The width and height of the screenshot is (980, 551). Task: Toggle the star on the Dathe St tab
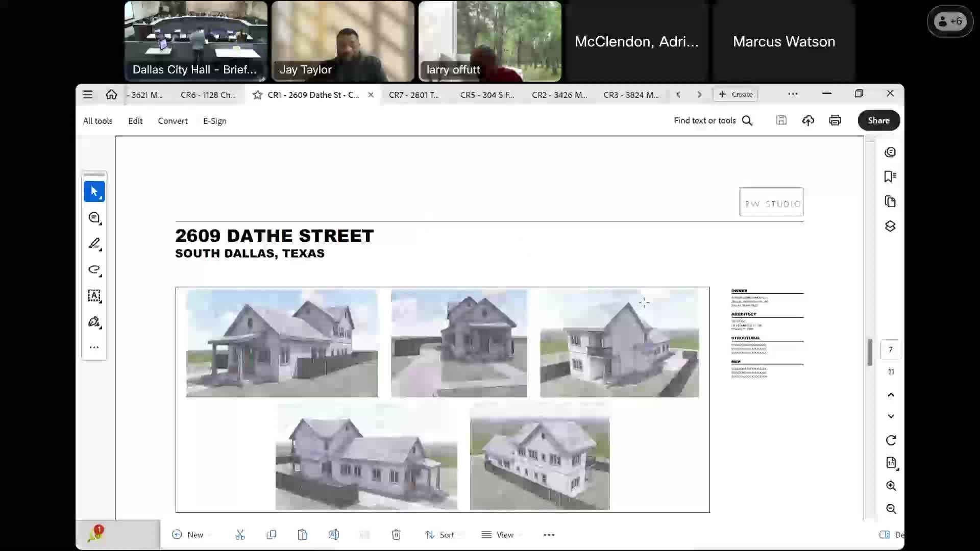(258, 94)
